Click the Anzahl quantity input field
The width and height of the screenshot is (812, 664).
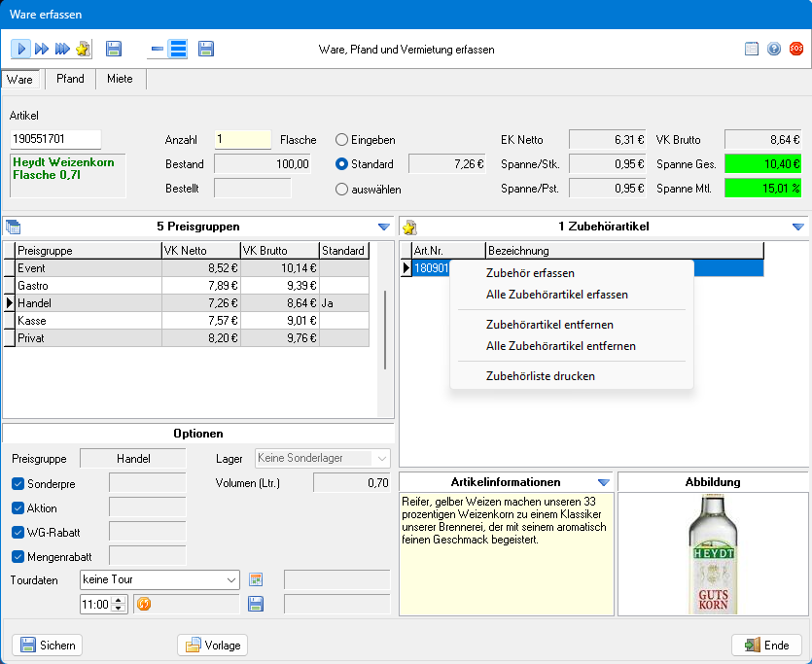pyautogui.click(x=242, y=140)
